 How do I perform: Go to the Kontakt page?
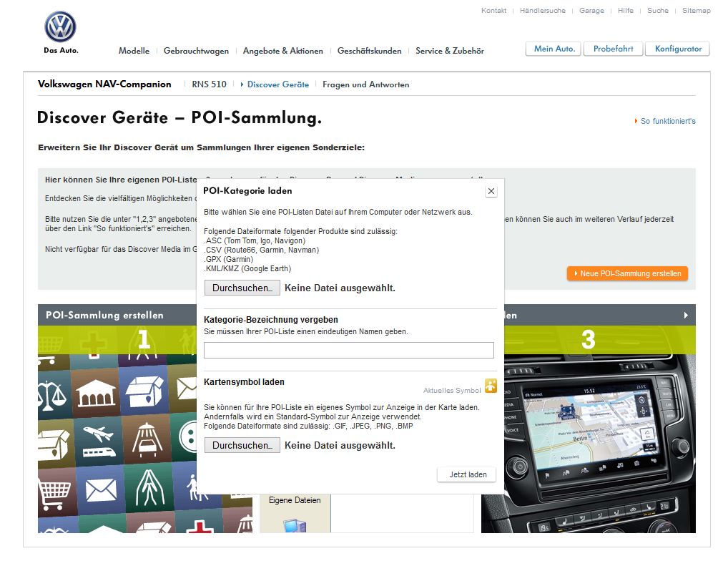[493, 10]
